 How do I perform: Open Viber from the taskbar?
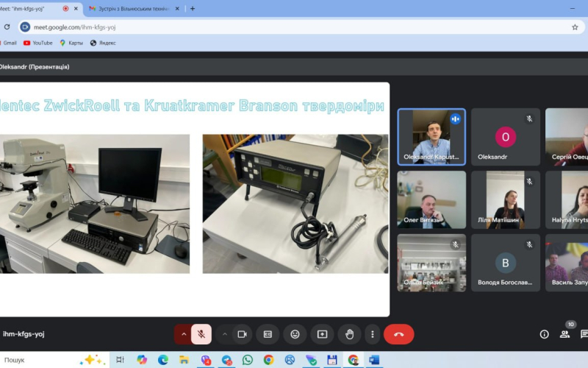pos(206,360)
